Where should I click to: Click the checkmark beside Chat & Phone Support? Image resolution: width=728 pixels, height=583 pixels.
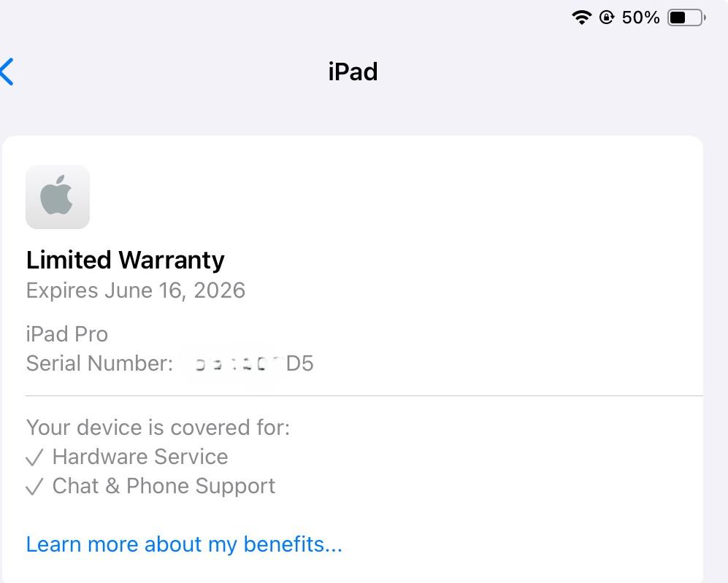(34, 487)
